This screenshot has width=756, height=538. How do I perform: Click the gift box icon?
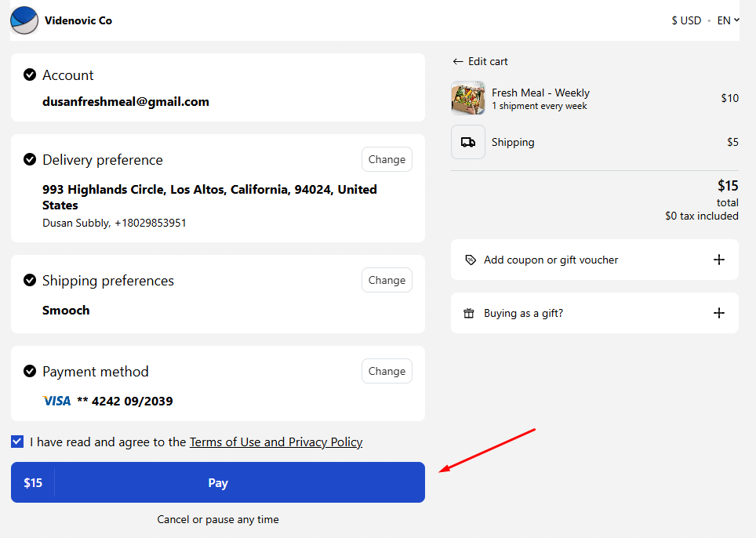[469, 313]
